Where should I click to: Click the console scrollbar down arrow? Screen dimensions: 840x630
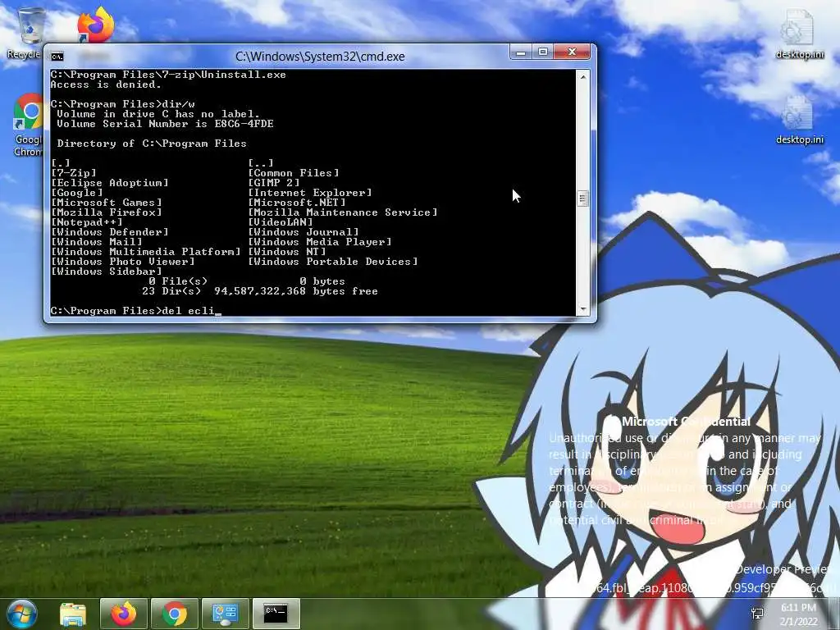583,309
